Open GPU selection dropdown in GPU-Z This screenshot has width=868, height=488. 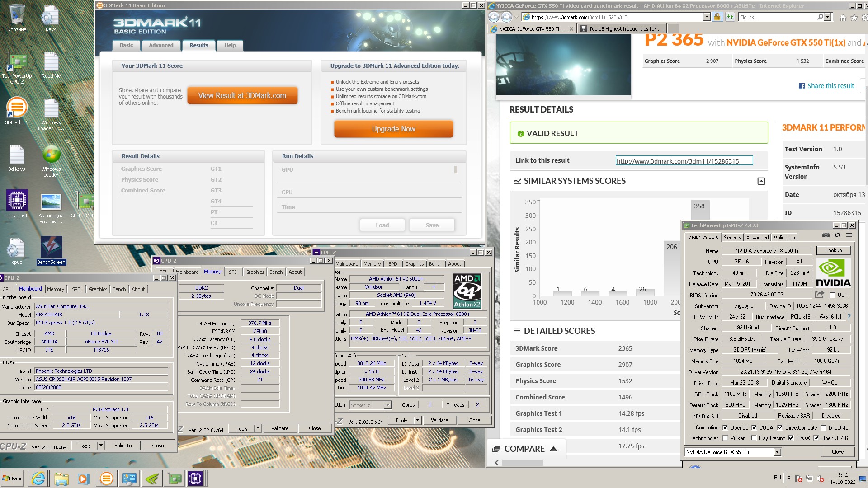coord(777,452)
